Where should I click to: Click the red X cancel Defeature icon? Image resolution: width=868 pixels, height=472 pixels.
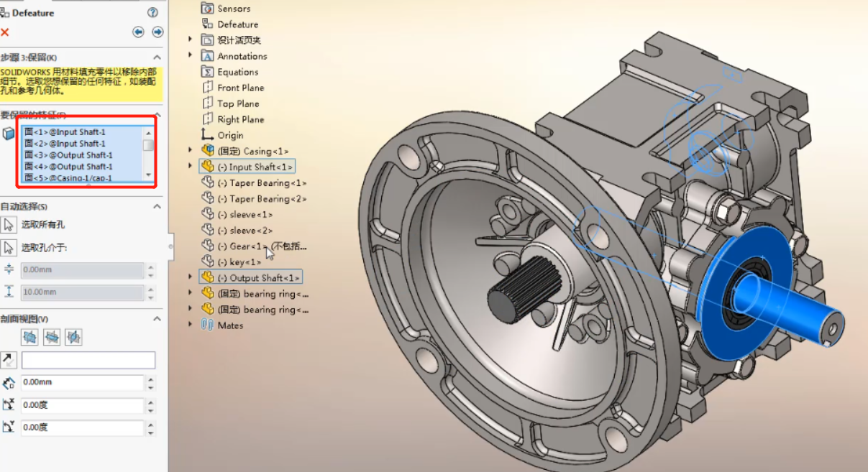5,32
